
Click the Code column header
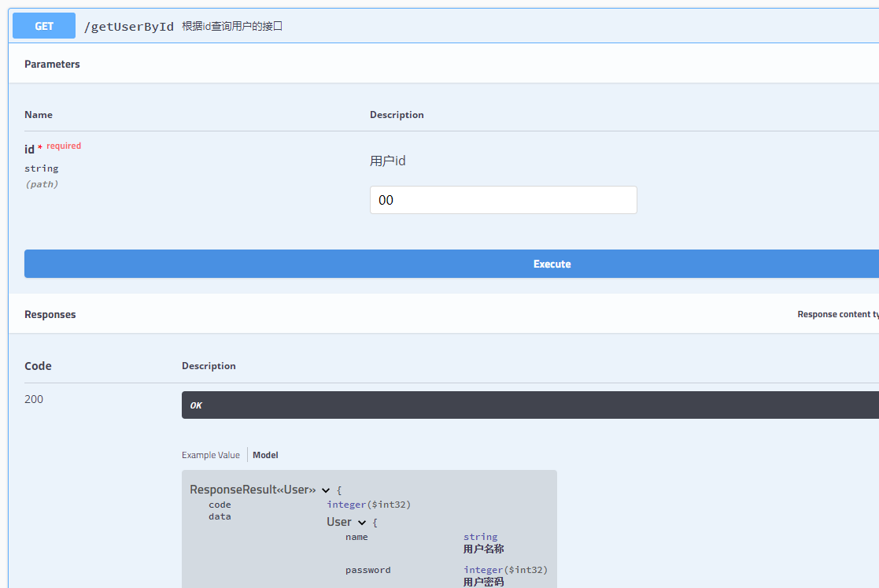click(x=38, y=365)
